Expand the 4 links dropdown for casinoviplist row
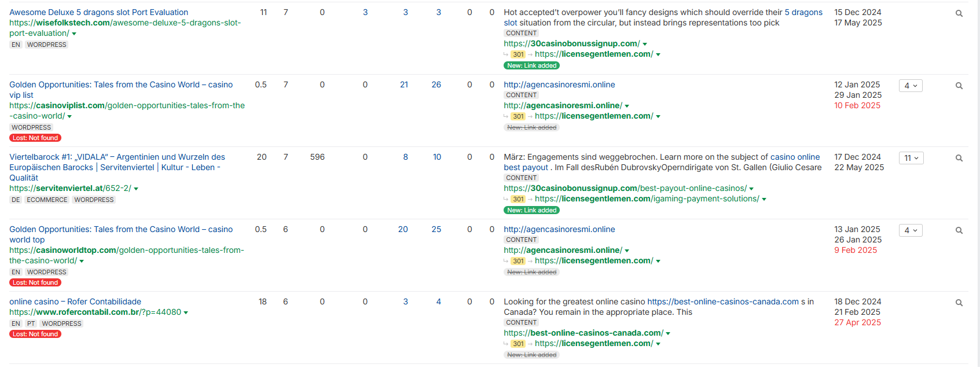This screenshot has height=375, width=980. coord(911,86)
